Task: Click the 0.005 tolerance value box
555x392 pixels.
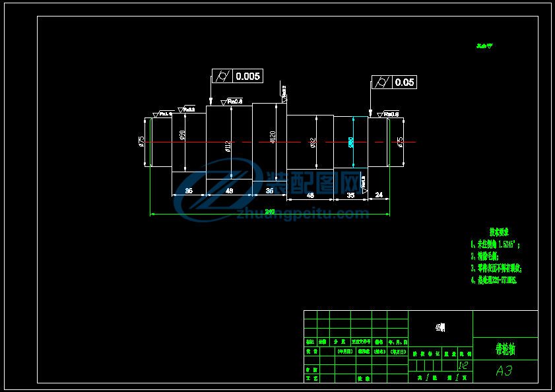Action: pos(247,76)
